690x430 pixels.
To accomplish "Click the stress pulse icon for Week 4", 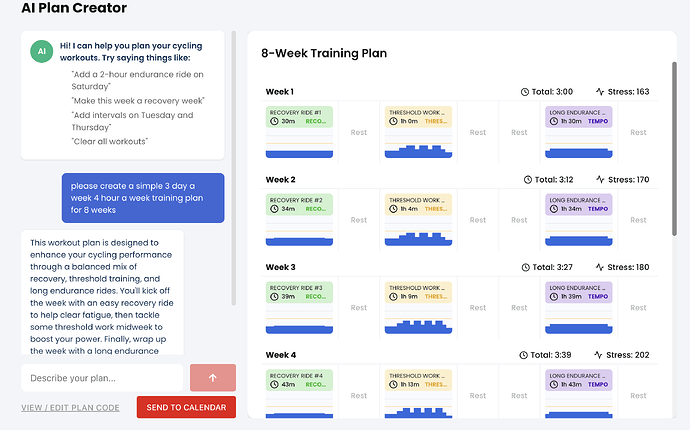I will (x=599, y=355).
